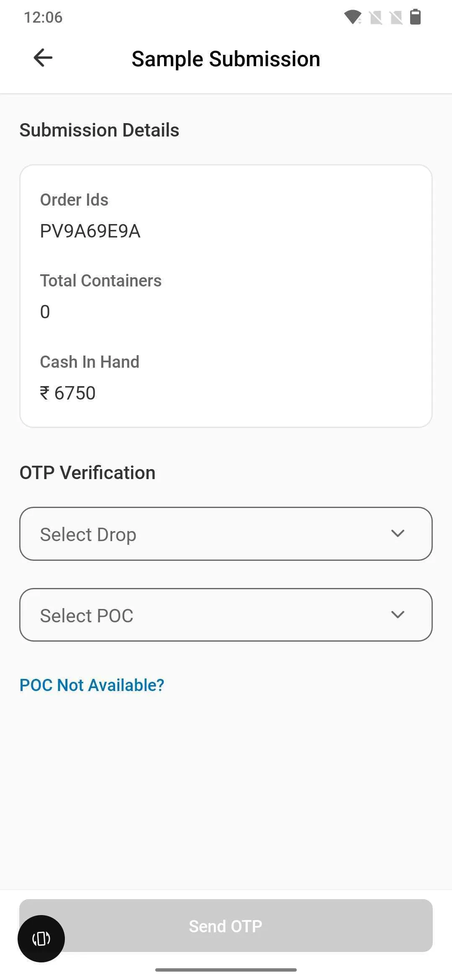
Task: Tap the Wi-Fi status icon
Action: [352, 17]
